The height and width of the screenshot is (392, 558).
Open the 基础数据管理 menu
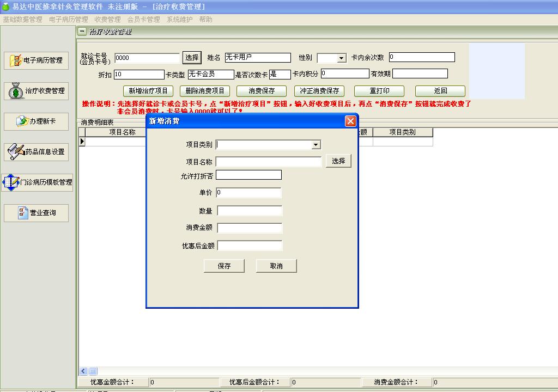[22, 20]
